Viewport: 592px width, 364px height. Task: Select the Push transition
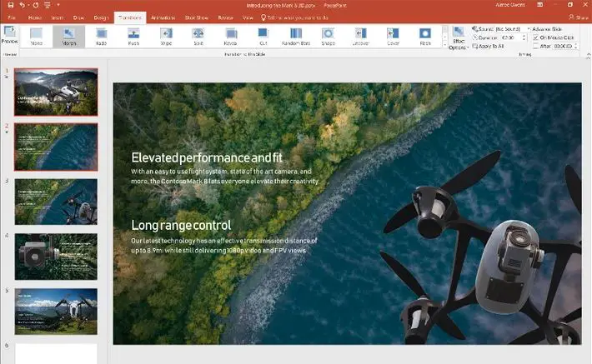133,37
